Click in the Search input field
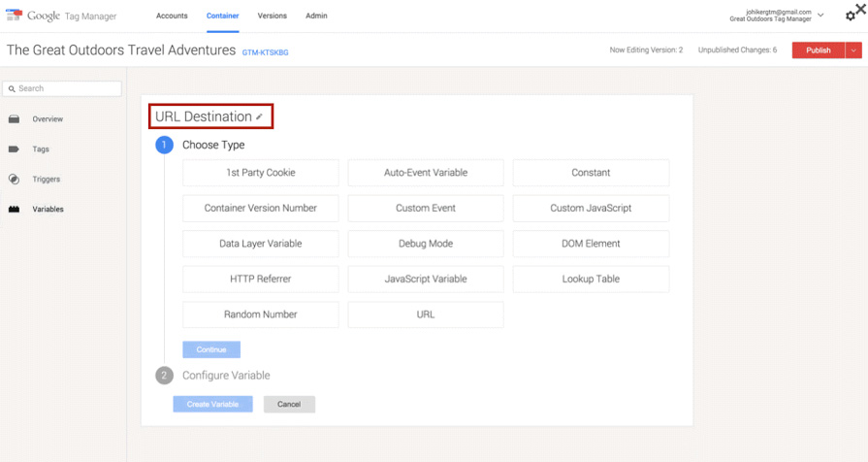Screen dimensions: 868x462 tap(62, 88)
